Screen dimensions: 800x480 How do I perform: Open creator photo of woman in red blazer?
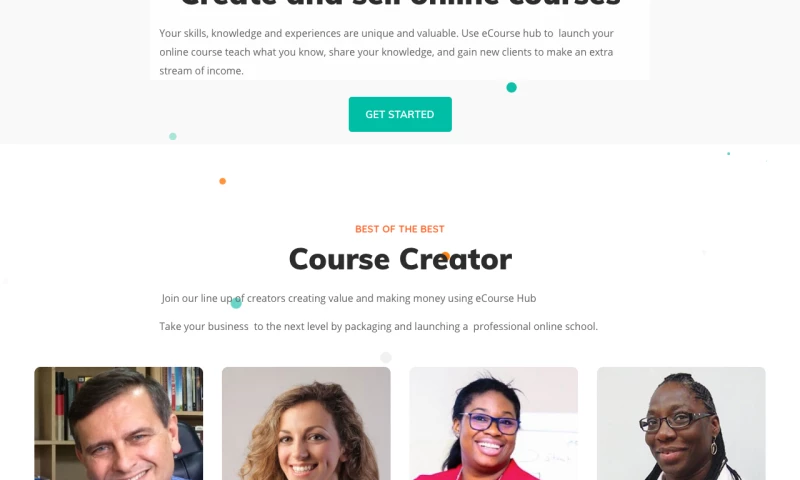pos(493,423)
